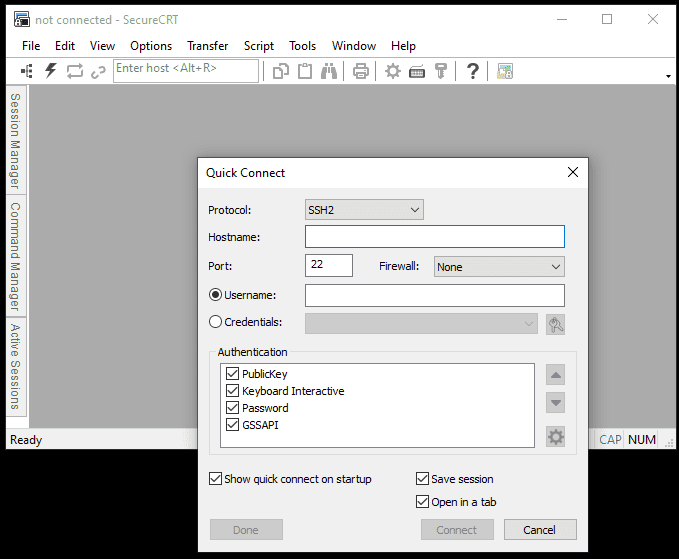This screenshot has width=679, height=559.
Task: Expand the Credentials dropdown list
Action: (421, 324)
